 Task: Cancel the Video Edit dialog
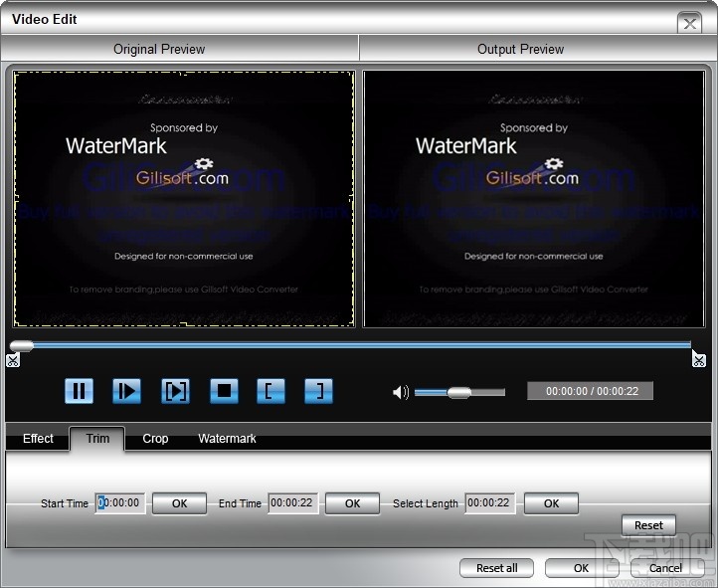[666, 568]
